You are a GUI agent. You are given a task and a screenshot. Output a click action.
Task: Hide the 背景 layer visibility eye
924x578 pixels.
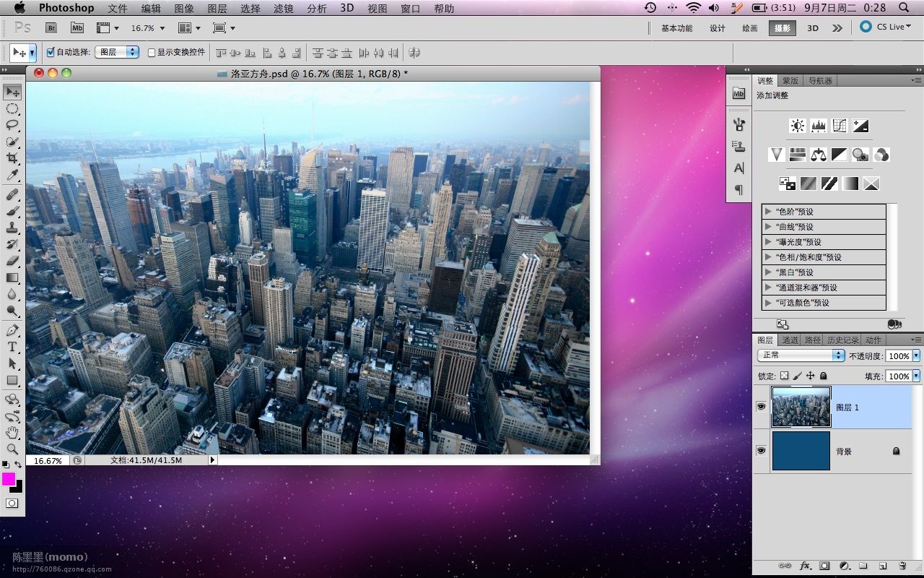(761, 451)
